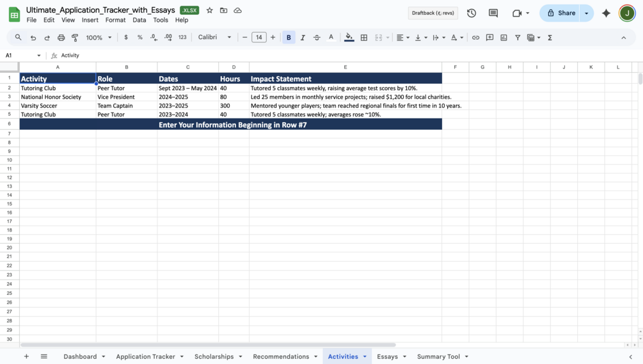Toggle bold formatting
Screen dimensions: 643x364
click(289, 37)
